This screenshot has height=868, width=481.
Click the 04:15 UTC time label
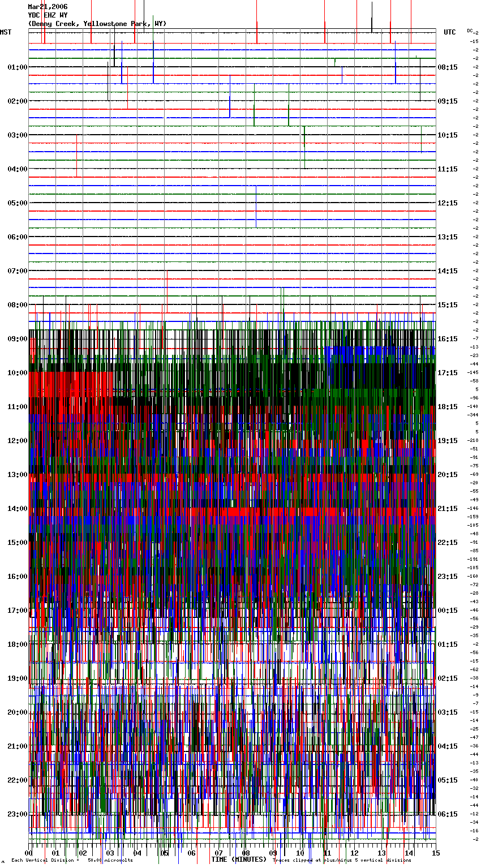tap(448, 746)
